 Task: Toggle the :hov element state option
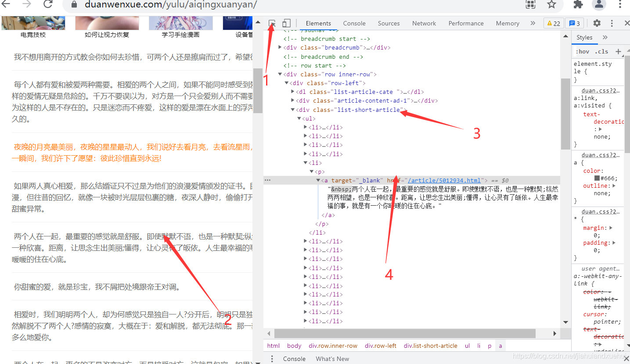coord(582,51)
